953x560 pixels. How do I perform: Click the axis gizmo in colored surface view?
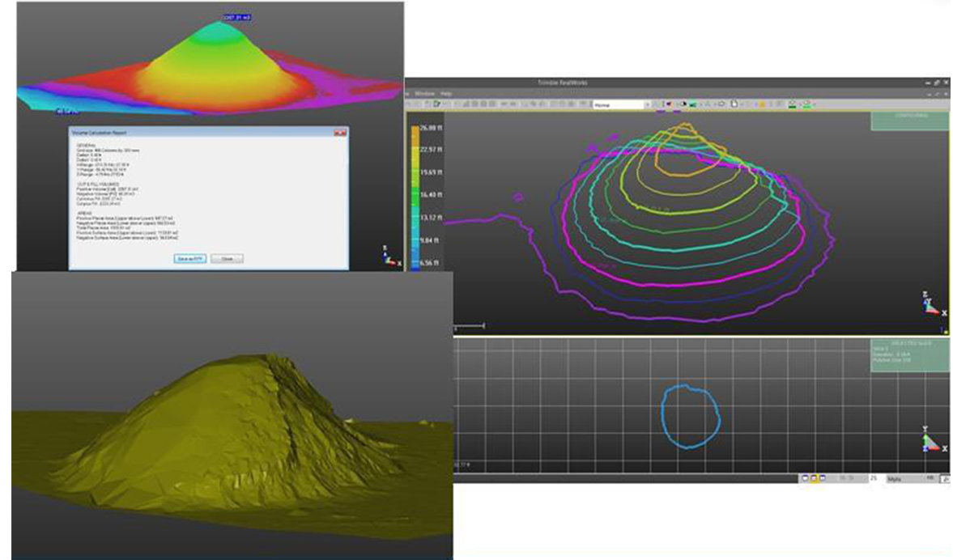pyautogui.click(x=391, y=256)
